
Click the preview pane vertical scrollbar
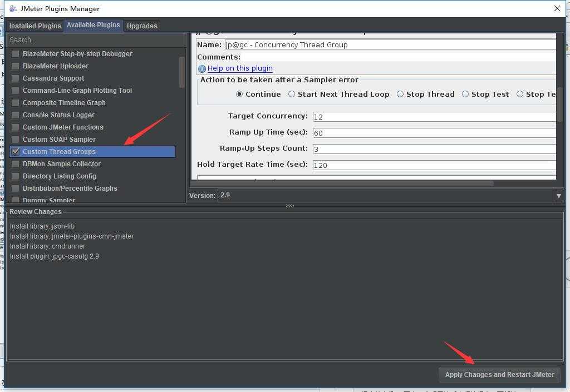click(560, 105)
